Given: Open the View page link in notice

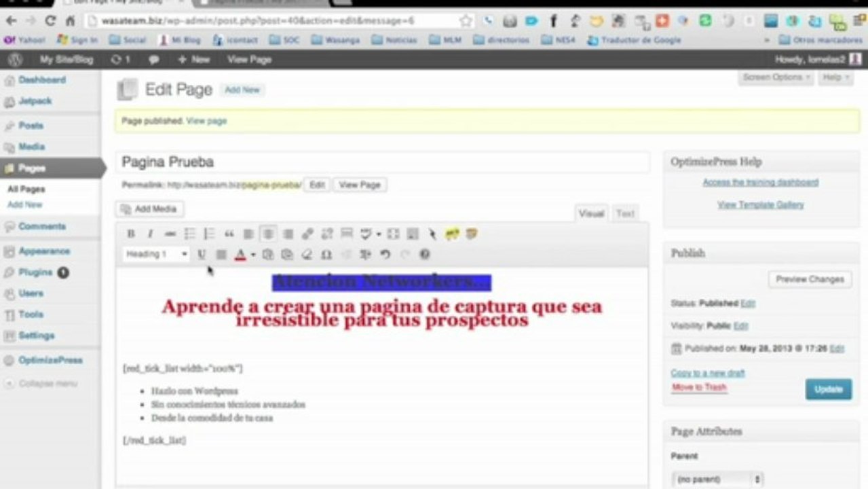Looking at the screenshot, I should point(206,121).
